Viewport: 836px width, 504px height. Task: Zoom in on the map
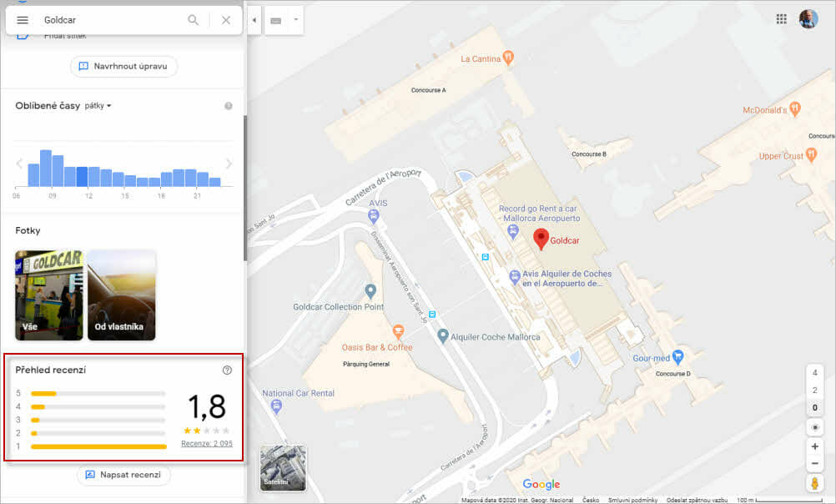pyautogui.click(x=814, y=446)
